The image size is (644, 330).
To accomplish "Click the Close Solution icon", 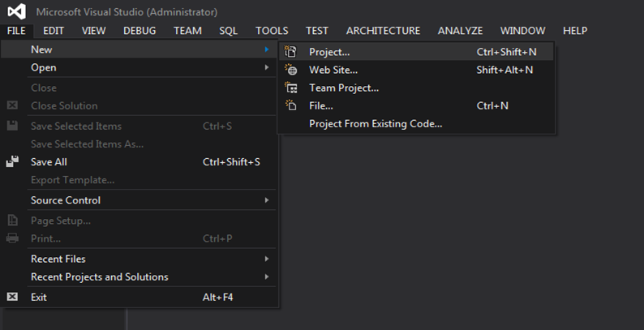I will point(12,105).
